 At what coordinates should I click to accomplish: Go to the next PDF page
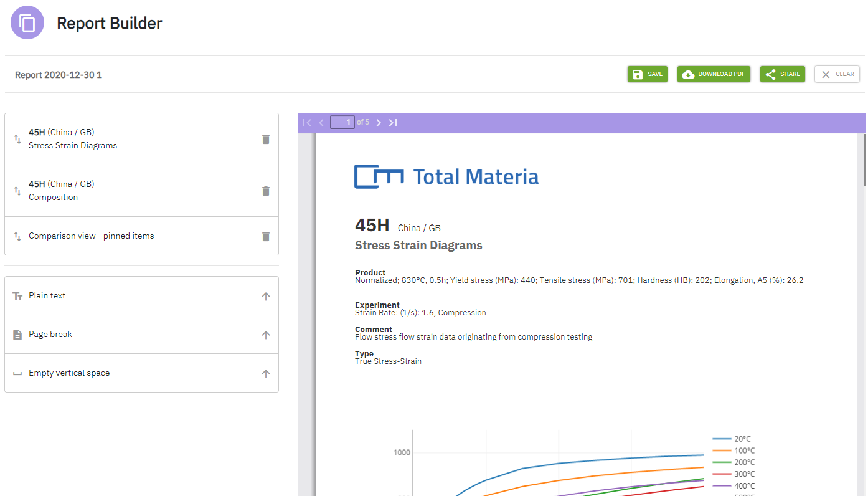pyautogui.click(x=379, y=122)
